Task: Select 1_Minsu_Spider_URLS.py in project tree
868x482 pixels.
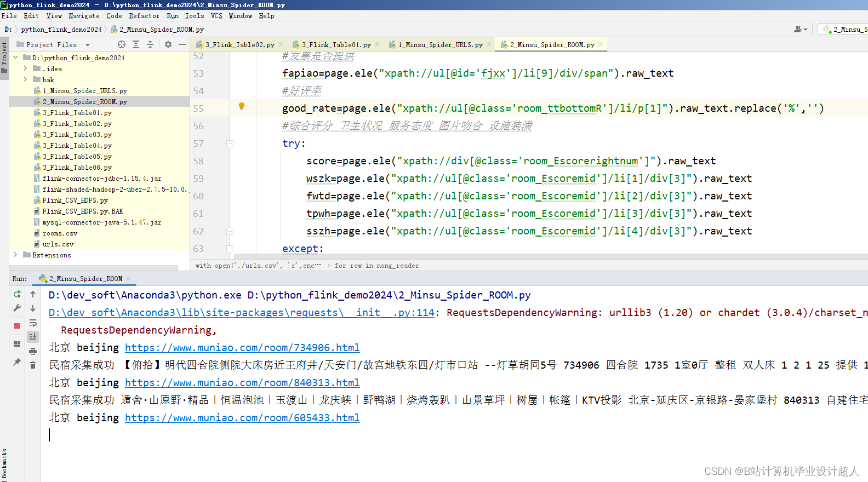Action: tap(84, 90)
